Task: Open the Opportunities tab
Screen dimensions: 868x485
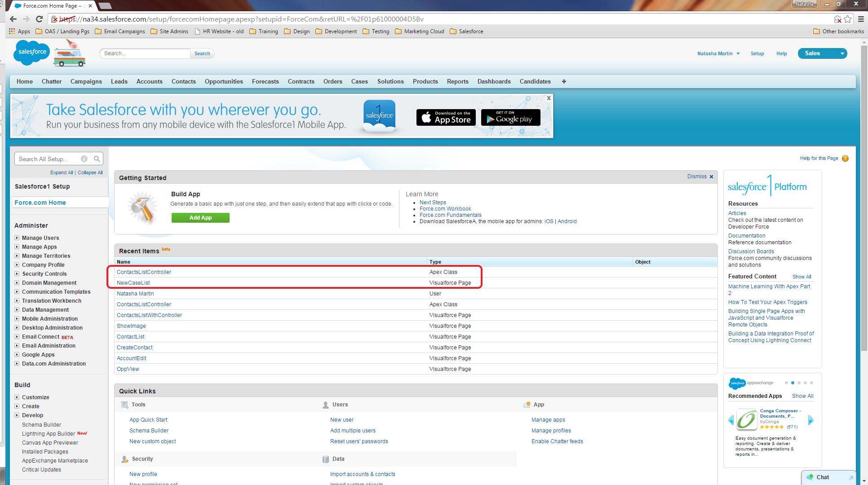Action: (224, 81)
